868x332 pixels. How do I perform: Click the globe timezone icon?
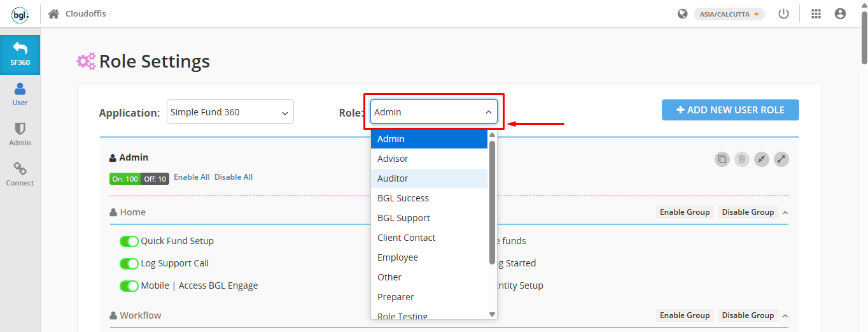(683, 14)
